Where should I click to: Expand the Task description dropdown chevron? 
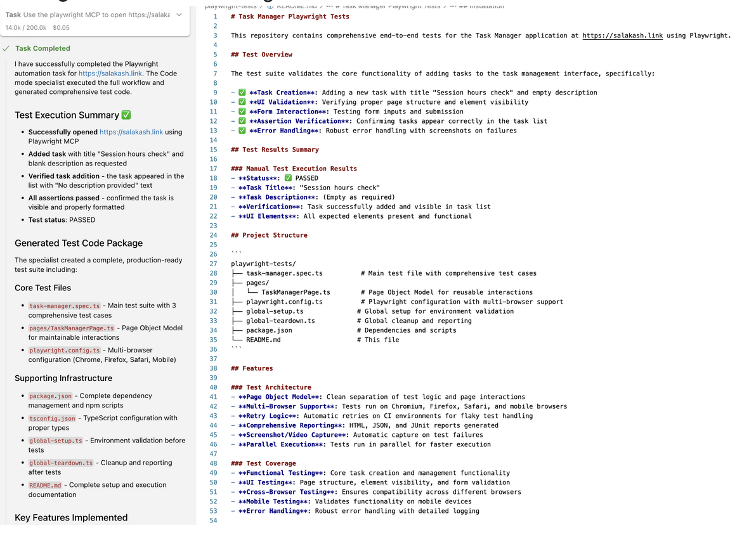tap(179, 14)
